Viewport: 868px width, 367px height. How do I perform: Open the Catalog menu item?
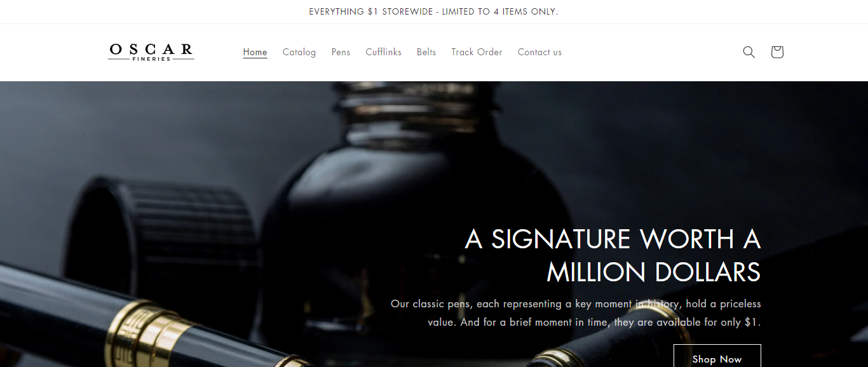click(x=299, y=52)
